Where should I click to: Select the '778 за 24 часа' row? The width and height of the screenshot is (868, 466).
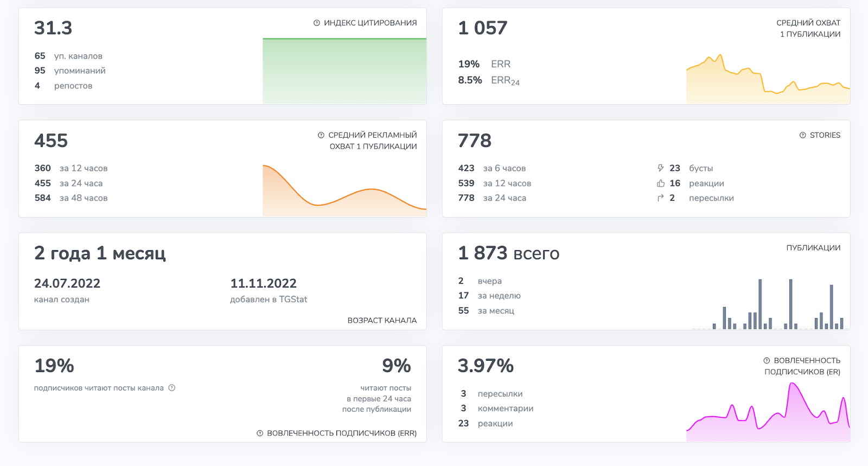tap(492, 198)
